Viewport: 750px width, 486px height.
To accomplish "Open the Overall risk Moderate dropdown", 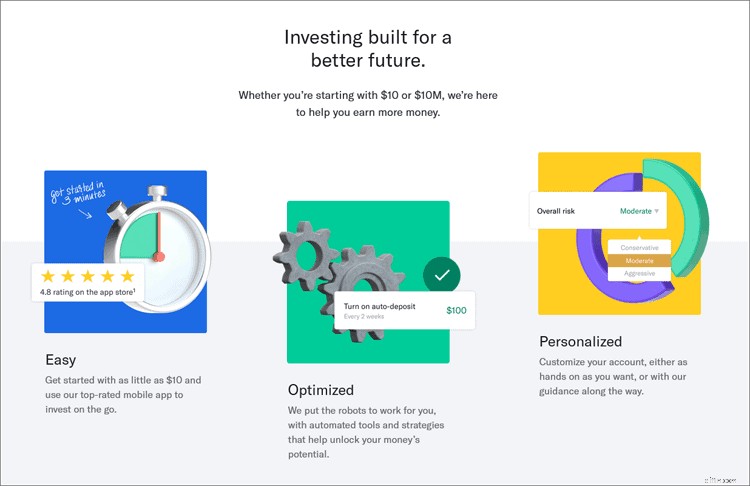I will pos(598,211).
